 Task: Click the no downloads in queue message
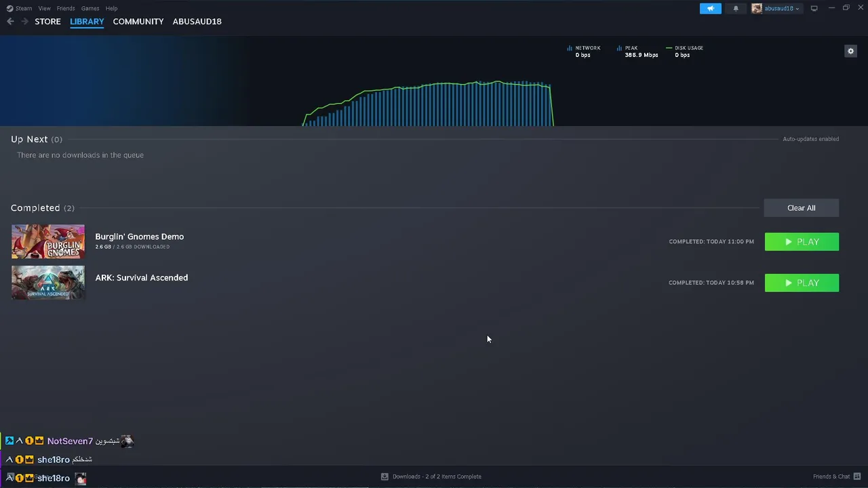click(x=80, y=155)
